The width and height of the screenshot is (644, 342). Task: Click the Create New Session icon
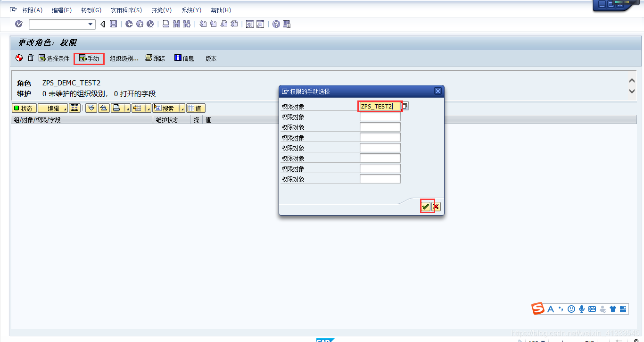point(250,24)
